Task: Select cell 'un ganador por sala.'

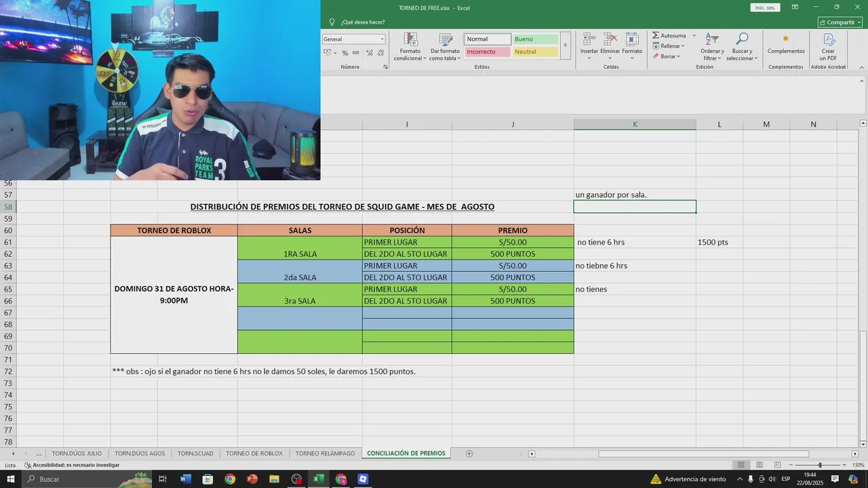Action: pyautogui.click(x=635, y=195)
